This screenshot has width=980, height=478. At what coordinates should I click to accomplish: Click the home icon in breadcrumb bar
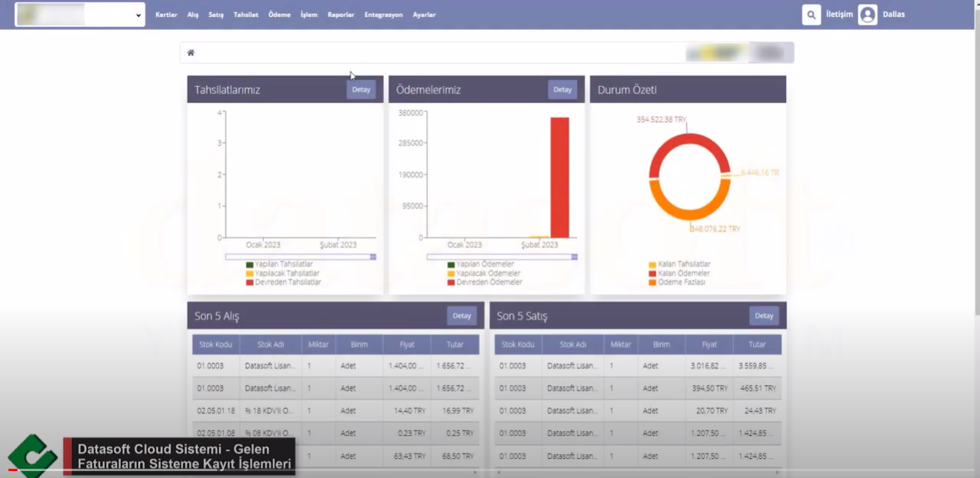click(x=191, y=53)
